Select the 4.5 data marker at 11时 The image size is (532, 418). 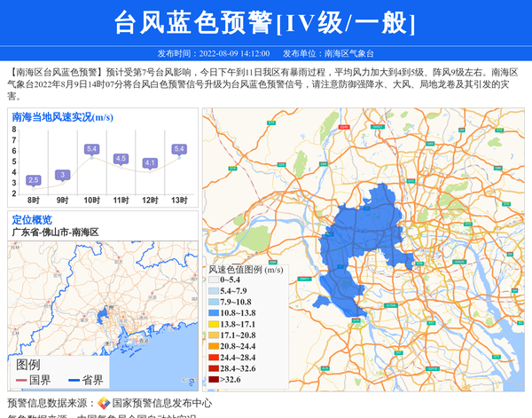coord(121,159)
